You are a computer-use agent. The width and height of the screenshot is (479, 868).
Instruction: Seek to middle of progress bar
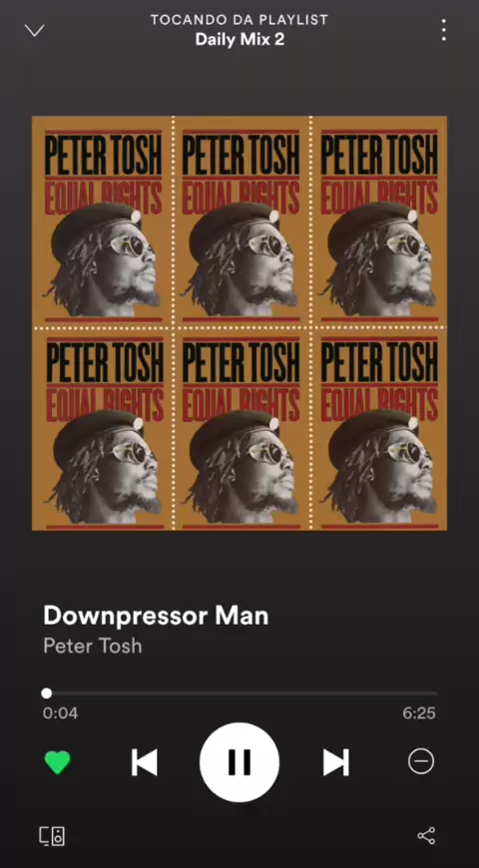point(239,693)
